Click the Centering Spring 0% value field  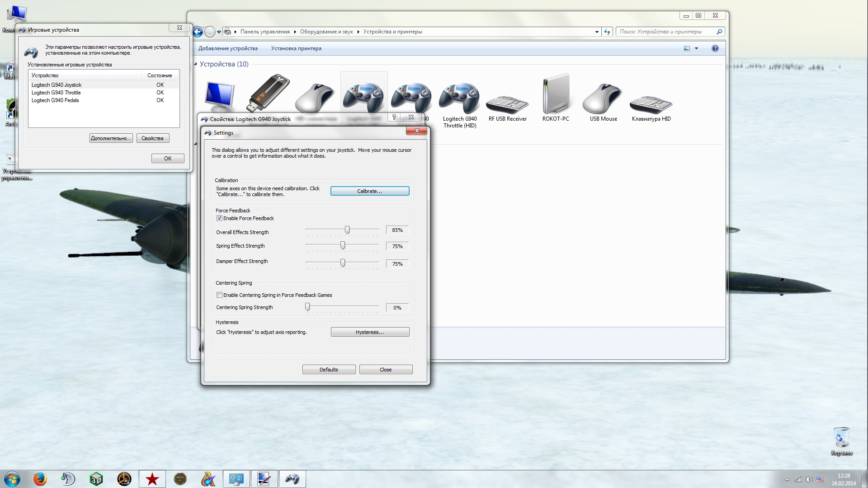point(397,308)
